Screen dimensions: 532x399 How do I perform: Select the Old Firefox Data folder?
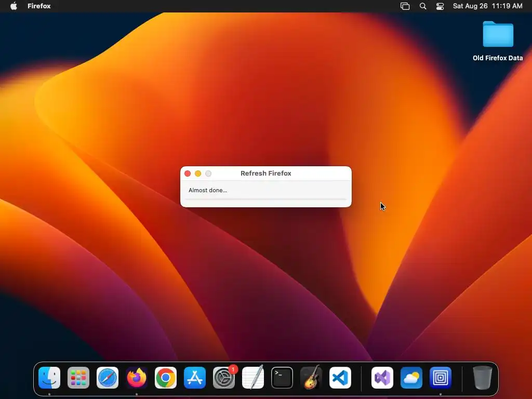coord(498,34)
